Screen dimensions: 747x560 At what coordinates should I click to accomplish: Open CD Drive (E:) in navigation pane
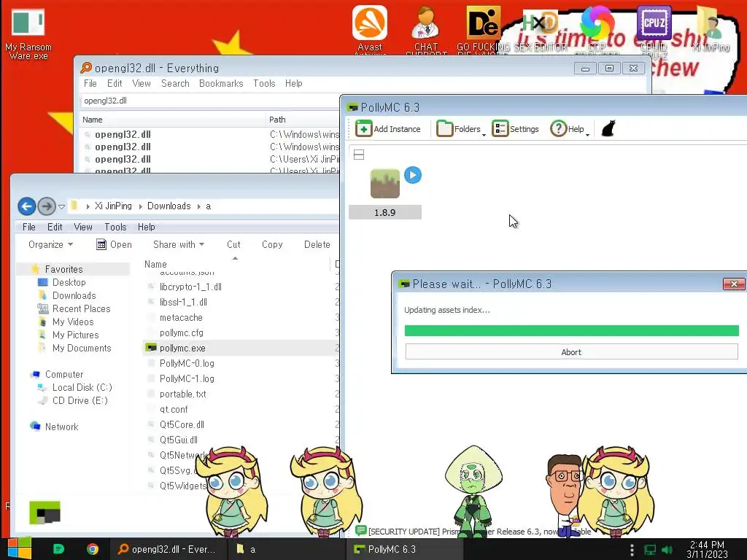click(x=80, y=400)
